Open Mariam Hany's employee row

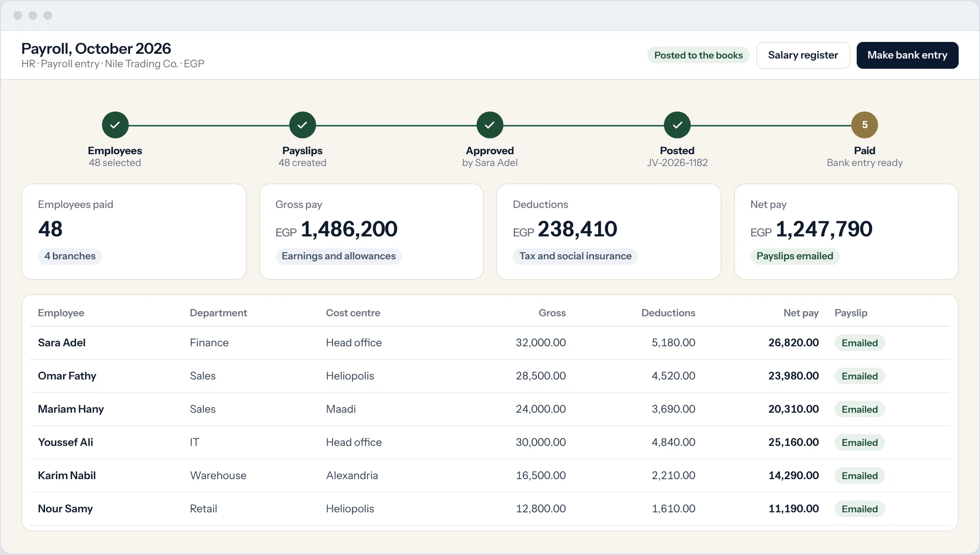pyautogui.click(x=490, y=409)
